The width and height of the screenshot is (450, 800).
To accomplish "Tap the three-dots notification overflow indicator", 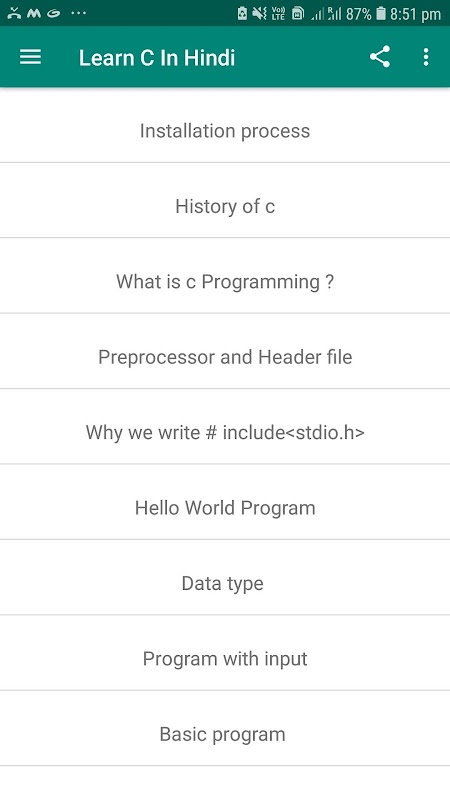I will 78,14.
